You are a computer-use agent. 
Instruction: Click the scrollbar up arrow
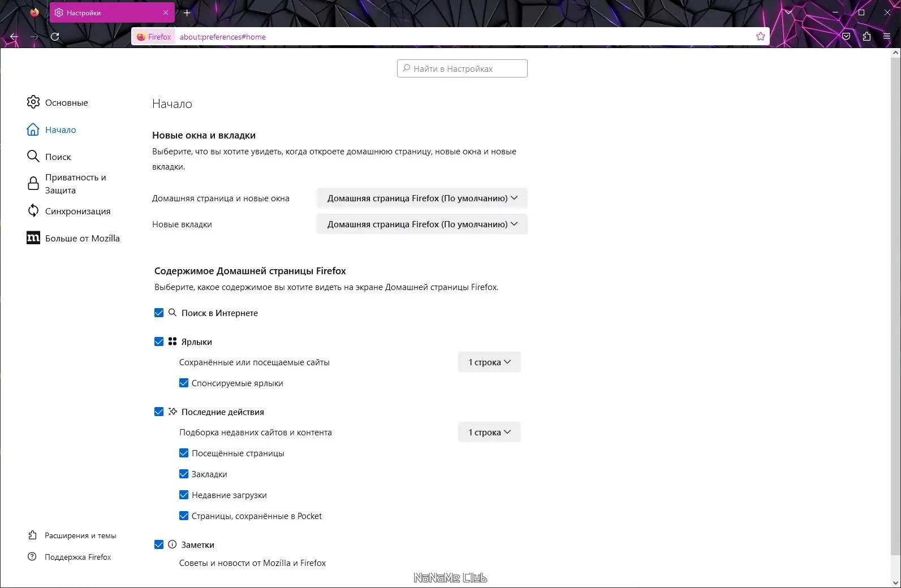[x=895, y=53]
